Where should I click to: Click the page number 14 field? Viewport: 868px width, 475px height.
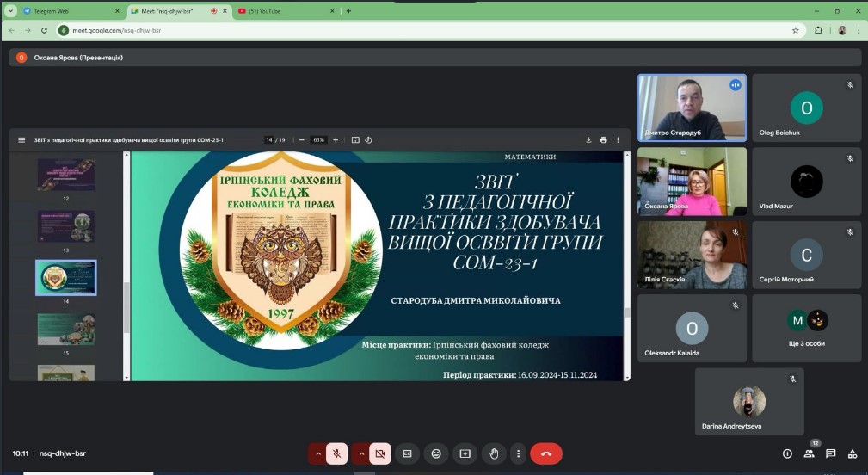(269, 140)
